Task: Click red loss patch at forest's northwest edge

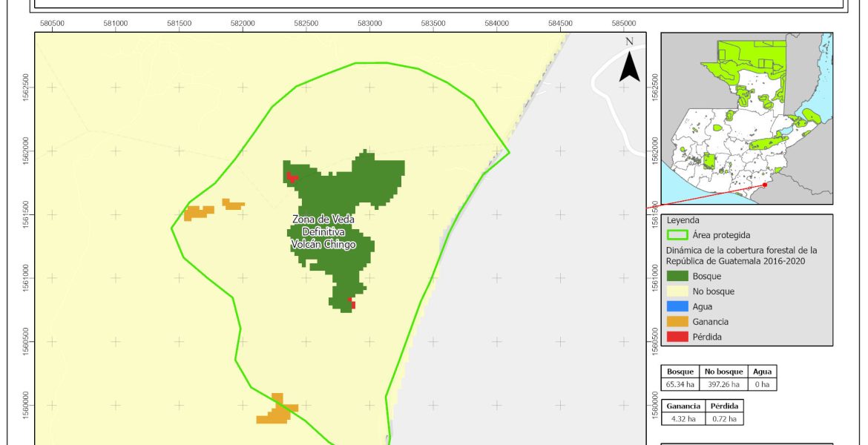Action: tap(292, 177)
